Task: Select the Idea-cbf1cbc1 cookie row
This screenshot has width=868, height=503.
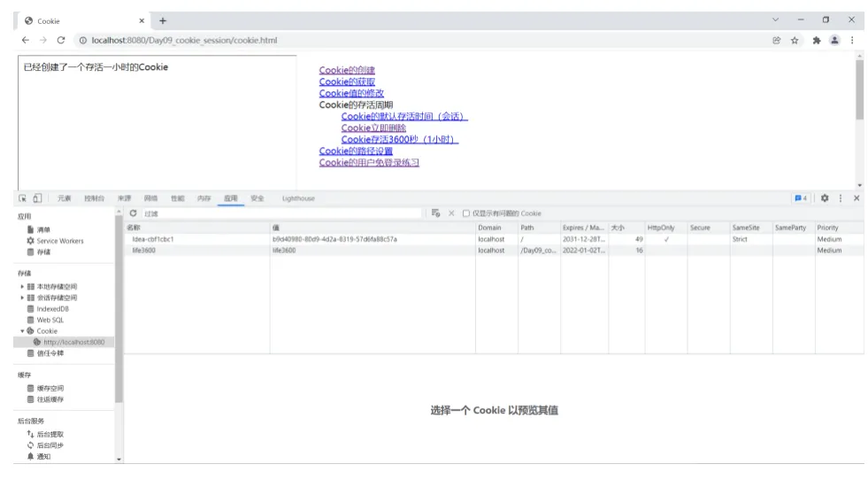Action: tap(494, 239)
